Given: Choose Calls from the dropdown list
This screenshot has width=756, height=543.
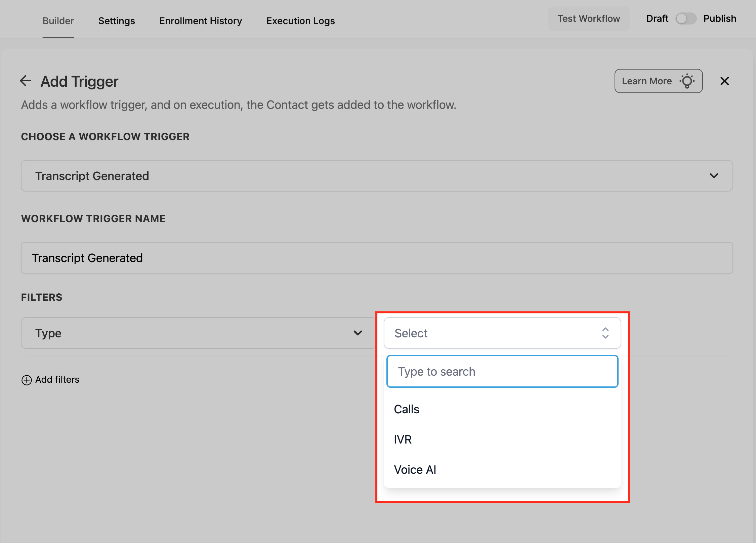Looking at the screenshot, I should (407, 409).
